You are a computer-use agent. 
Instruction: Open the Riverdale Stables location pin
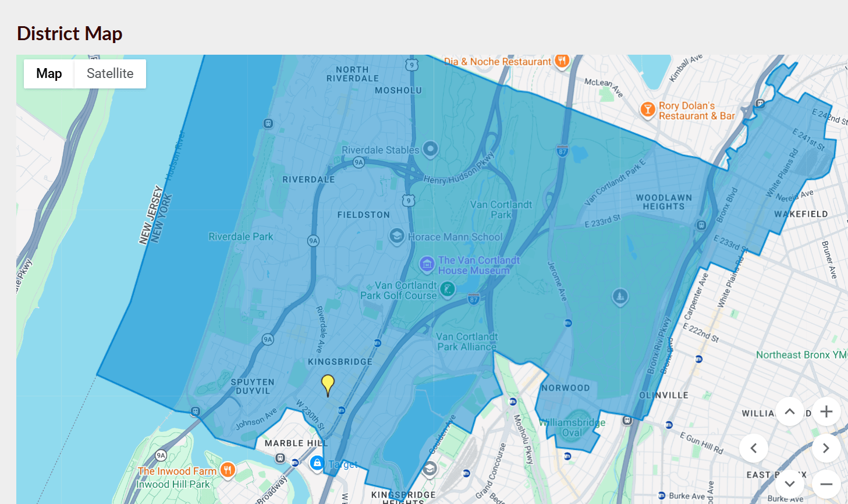[430, 149]
